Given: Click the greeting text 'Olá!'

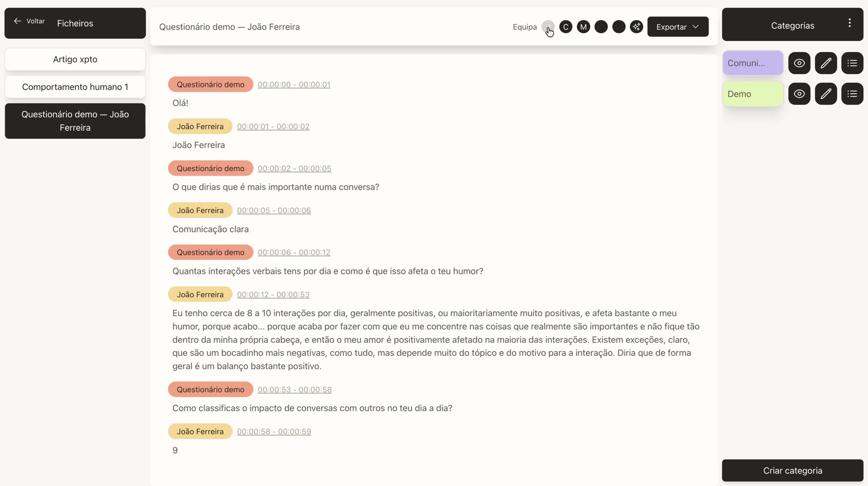Looking at the screenshot, I should click(x=180, y=103).
